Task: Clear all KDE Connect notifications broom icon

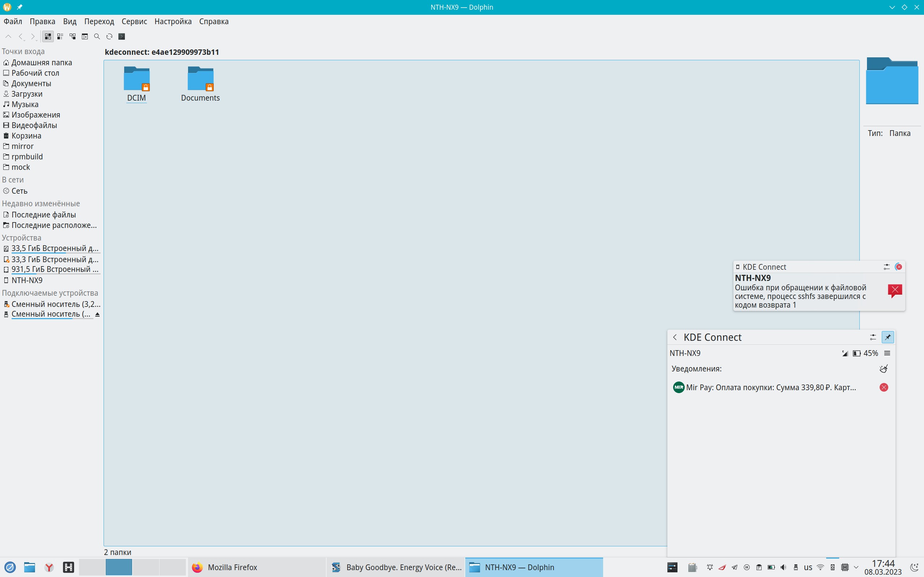Action: click(884, 369)
